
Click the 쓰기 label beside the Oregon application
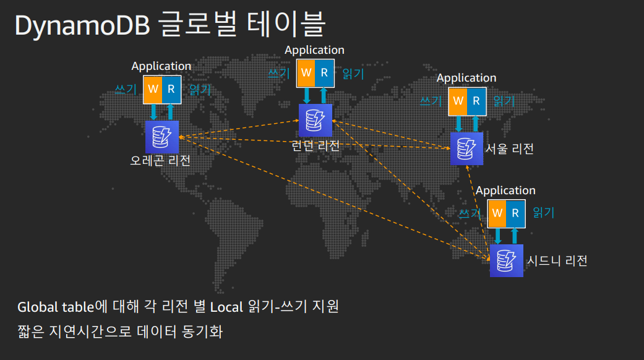click(126, 89)
